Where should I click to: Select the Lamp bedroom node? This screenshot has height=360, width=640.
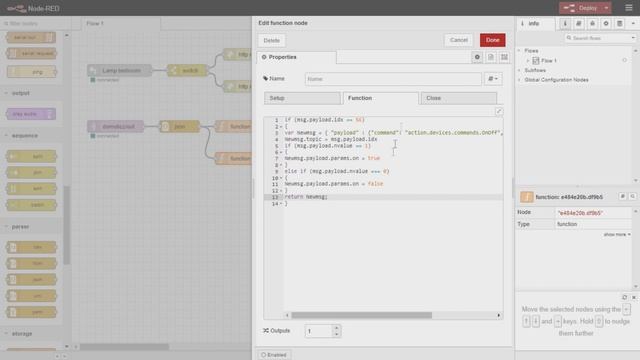tap(120, 71)
